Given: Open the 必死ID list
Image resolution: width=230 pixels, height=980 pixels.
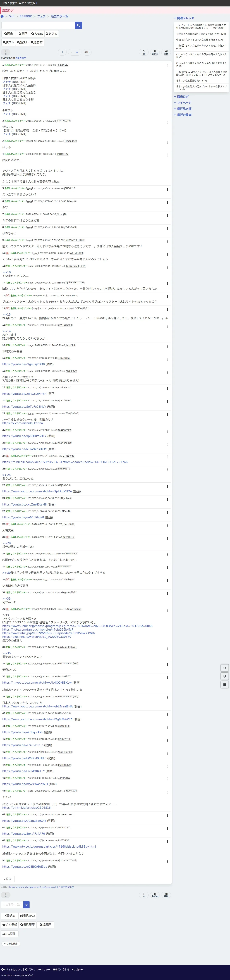Looking at the screenshot, I should click(52, 34).
